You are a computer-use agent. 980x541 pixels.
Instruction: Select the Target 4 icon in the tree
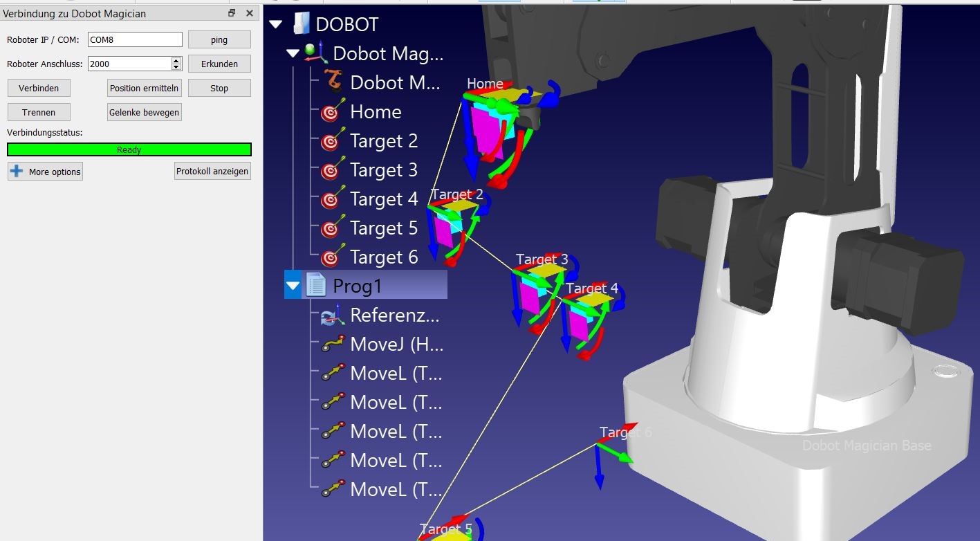(x=333, y=199)
